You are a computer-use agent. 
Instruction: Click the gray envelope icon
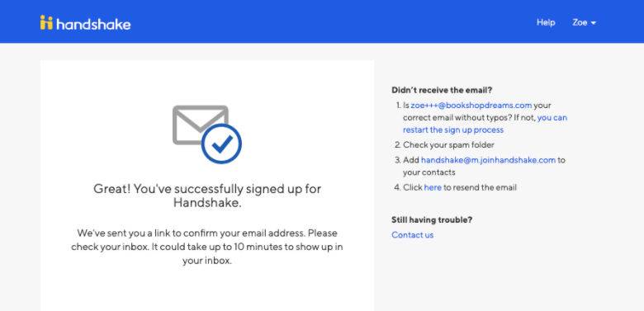click(x=200, y=125)
